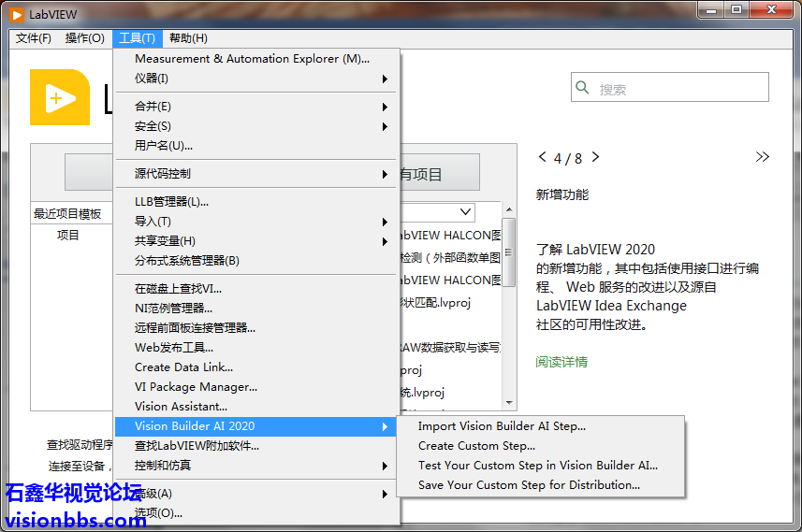Select Measurement & Automation Explorer menu entry

click(252, 59)
